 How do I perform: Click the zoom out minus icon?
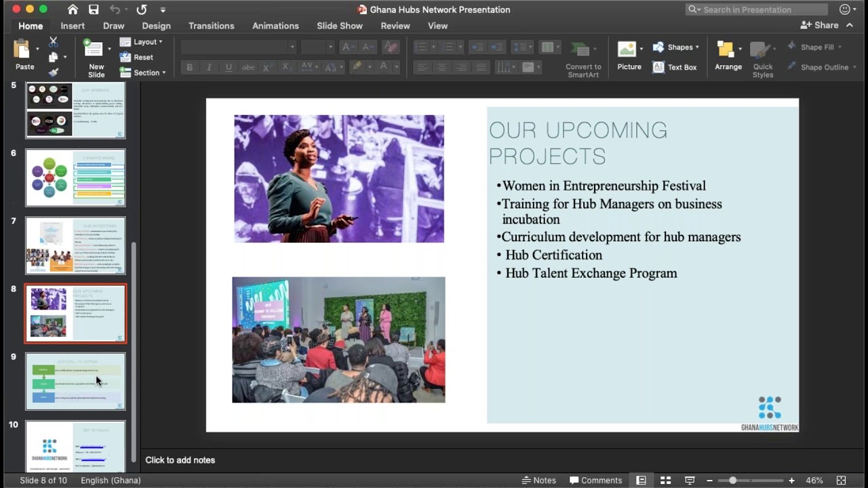[709, 481]
